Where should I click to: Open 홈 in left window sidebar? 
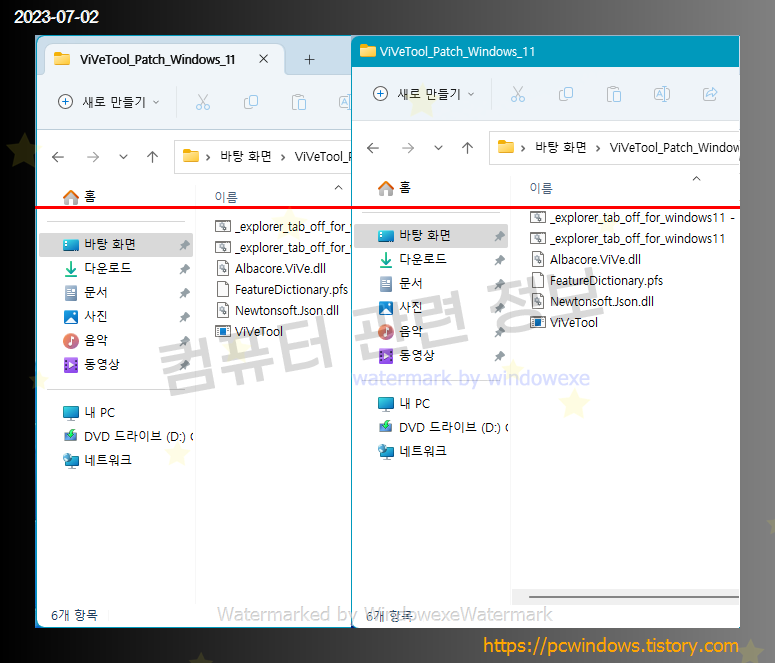[79, 197]
